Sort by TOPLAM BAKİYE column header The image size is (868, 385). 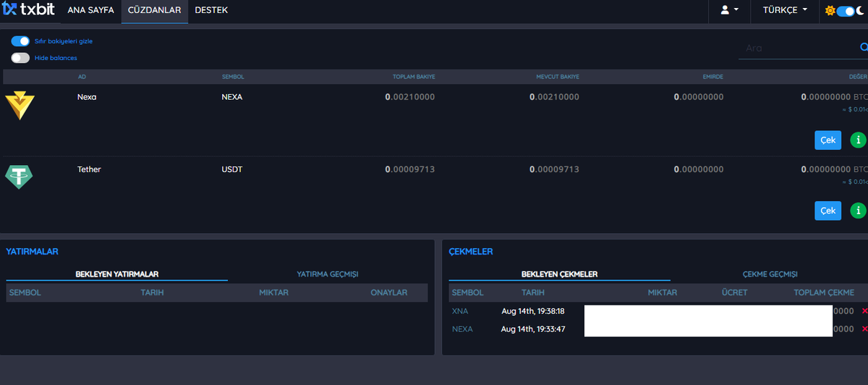pyautogui.click(x=414, y=77)
